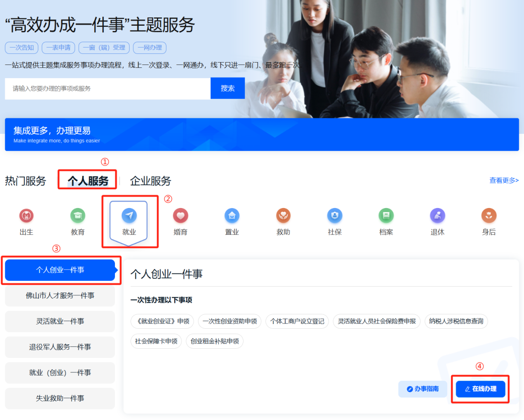Click the 一次性创业资助申领 item
The width and height of the screenshot is (524, 420).
pos(229,322)
